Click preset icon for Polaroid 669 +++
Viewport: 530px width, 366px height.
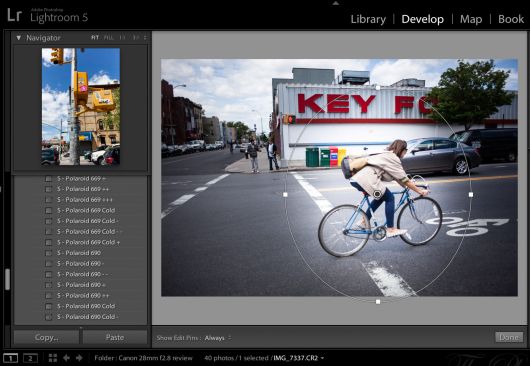click(49, 200)
